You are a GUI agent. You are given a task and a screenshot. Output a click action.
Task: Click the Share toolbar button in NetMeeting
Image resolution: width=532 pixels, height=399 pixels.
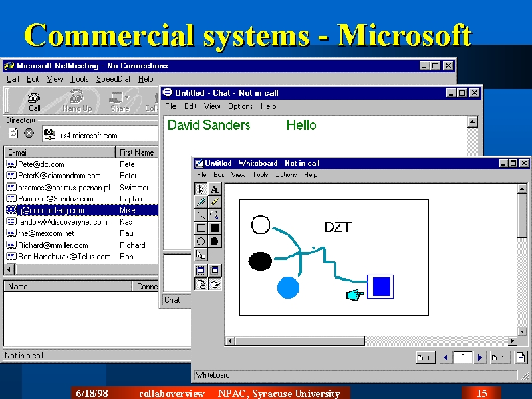tap(120, 102)
